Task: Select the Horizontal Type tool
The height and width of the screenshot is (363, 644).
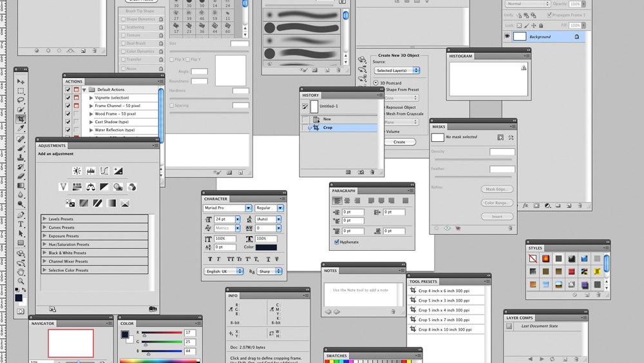Action: click(x=21, y=224)
